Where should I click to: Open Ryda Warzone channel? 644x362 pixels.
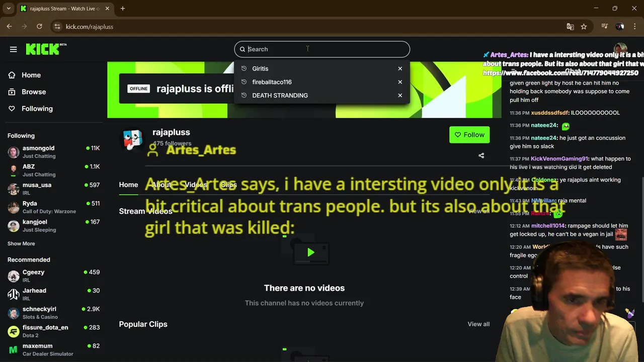[54, 207]
